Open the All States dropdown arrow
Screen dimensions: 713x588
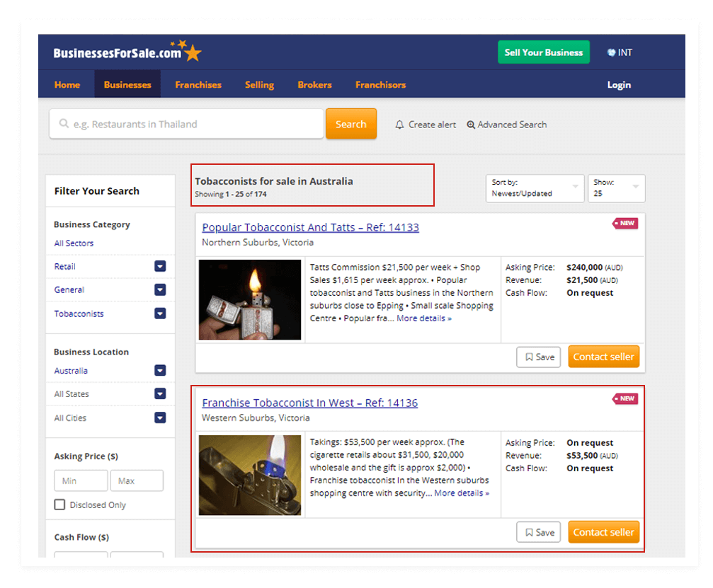tap(160, 393)
